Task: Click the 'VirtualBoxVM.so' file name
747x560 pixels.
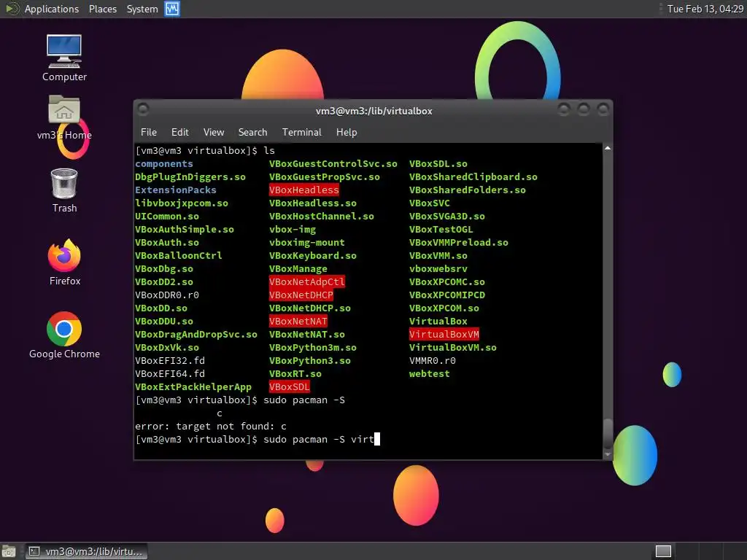Action: pos(452,348)
